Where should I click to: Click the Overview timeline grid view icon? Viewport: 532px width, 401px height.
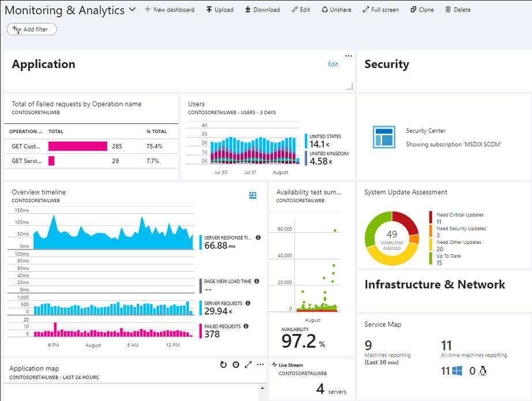(253, 195)
